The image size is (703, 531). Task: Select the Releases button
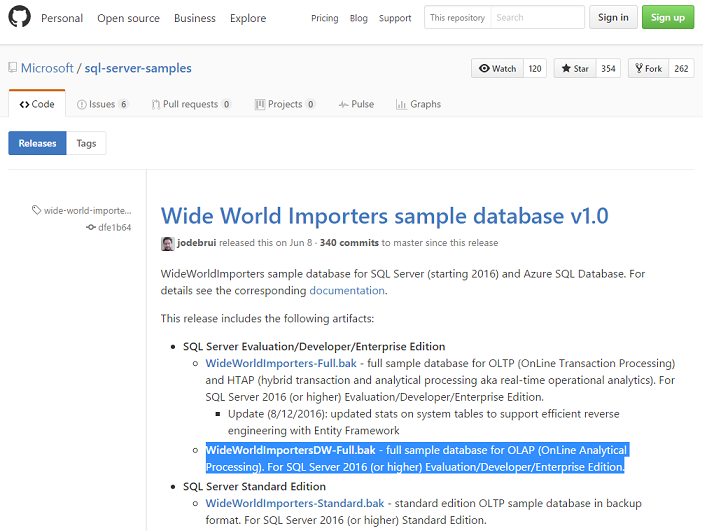pyautogui.click(x=37, y=143)
